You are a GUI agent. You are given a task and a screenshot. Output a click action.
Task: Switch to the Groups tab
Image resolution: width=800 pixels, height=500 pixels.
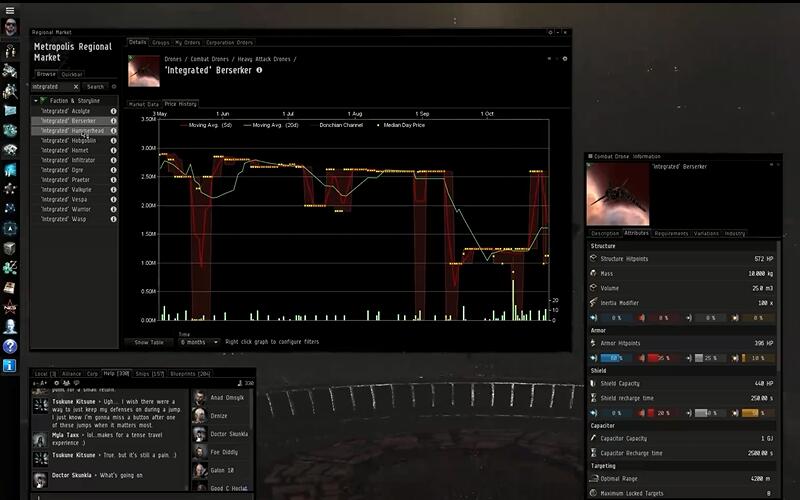[161, 43]
